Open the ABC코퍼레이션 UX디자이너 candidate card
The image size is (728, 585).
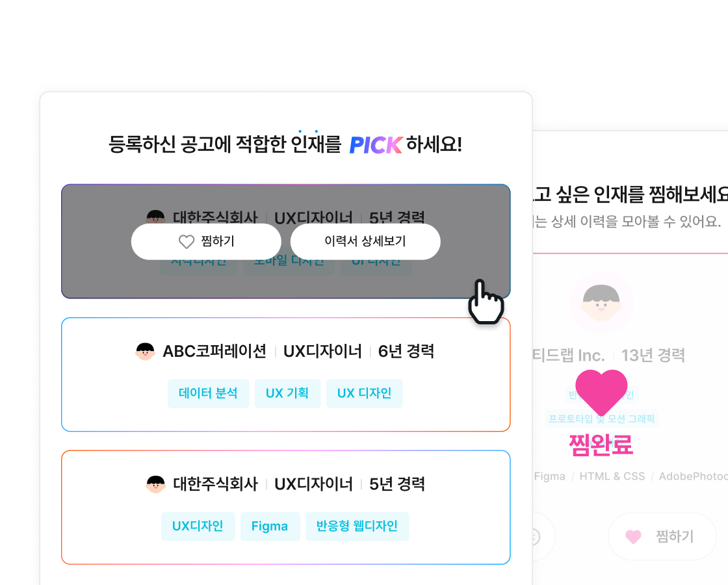click(286, 374)
